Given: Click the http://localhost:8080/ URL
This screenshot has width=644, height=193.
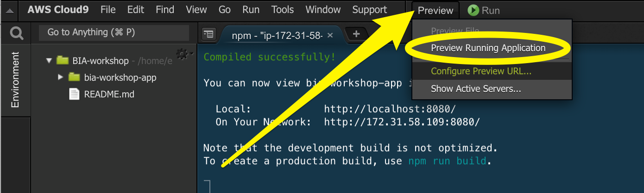Looking at the screenshot, I should (x=390, y=109).
